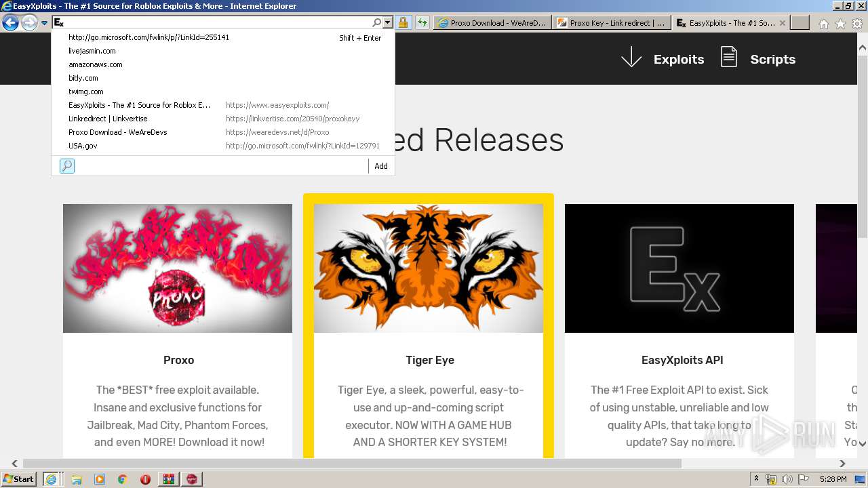
Task: Open the recent pages dropdown arrow
Action: point(44,23)
